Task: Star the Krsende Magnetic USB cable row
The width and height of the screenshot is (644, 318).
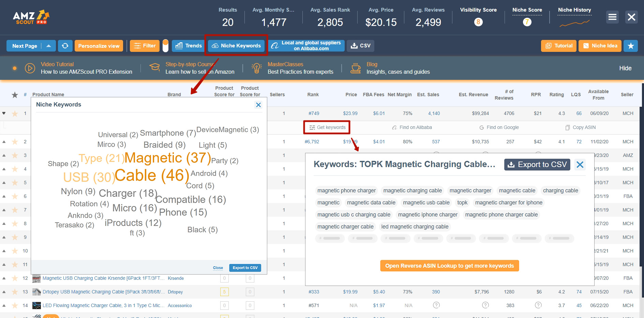Action: 15,278
